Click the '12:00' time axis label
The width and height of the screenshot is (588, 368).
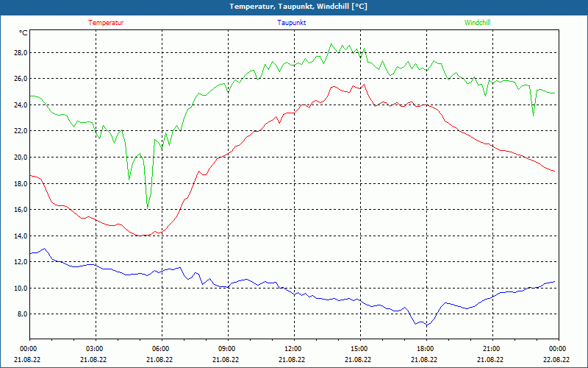coord(292,349)
